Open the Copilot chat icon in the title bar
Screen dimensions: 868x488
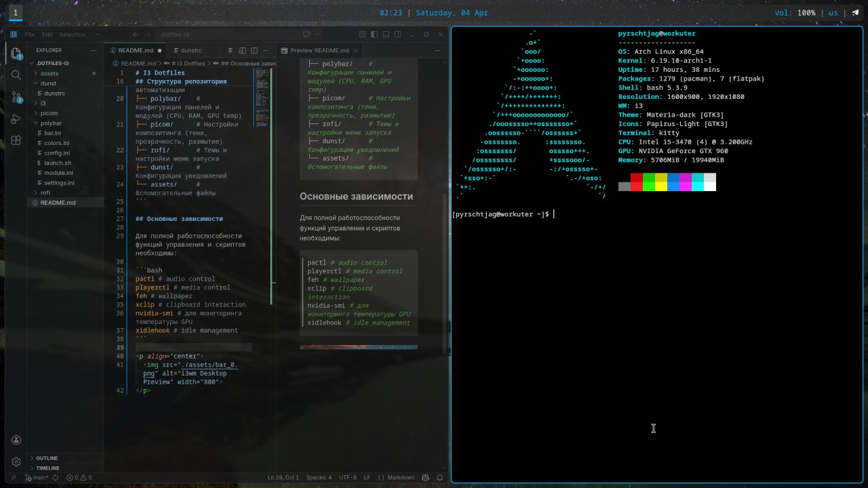click(307, 35)
